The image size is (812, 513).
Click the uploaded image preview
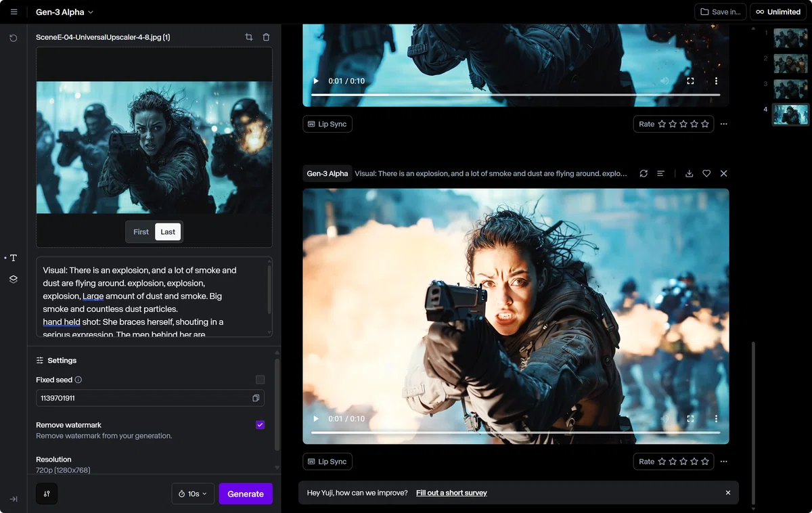[x=154, y=148]
